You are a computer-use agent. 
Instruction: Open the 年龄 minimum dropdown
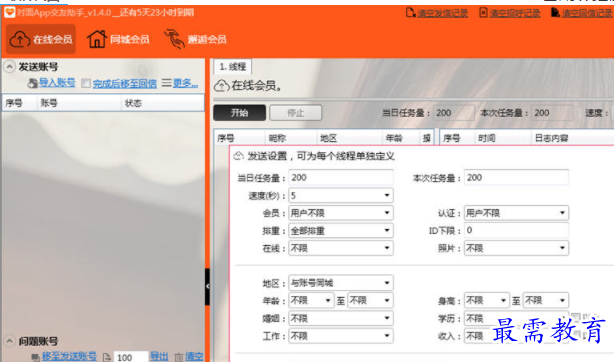(x=311, y=300)
